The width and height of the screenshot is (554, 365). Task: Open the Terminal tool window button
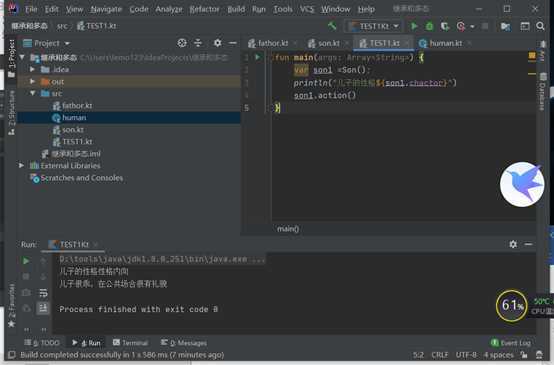click(130, 343)
